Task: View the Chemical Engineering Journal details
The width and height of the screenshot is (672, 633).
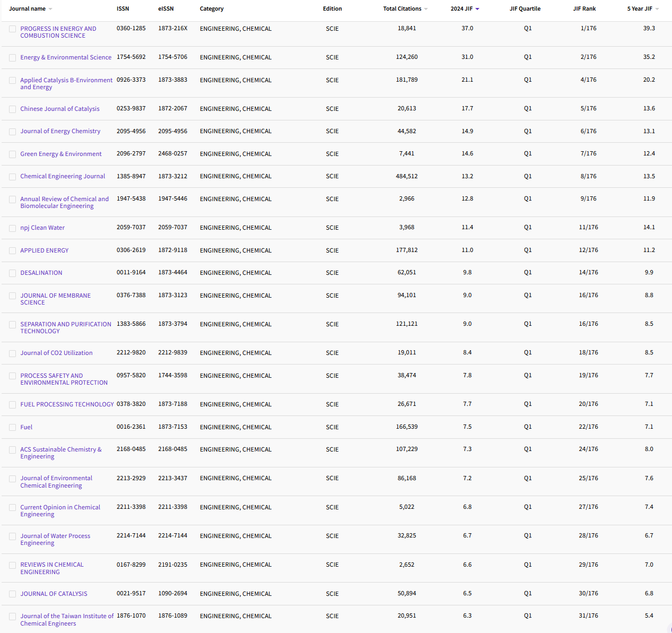Action: pyautogui.click(x=62, y=176)
